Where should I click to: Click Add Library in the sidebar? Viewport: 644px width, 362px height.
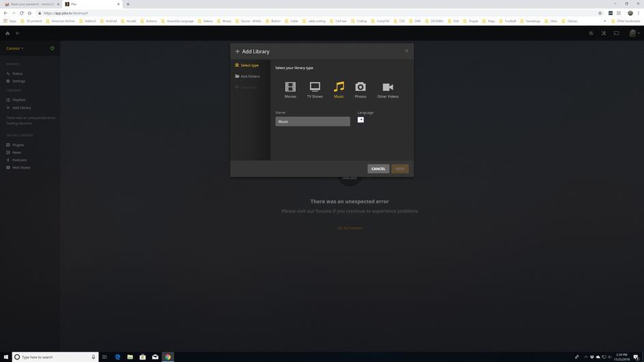[x=18, y=108]
